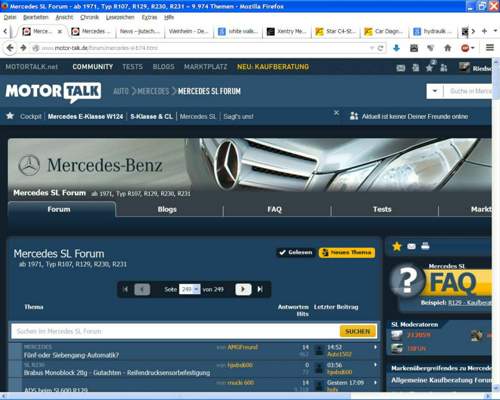Open NEU: KAUFBERATUNG link
This screenshot has width=500, height=400.
[273, 67]
